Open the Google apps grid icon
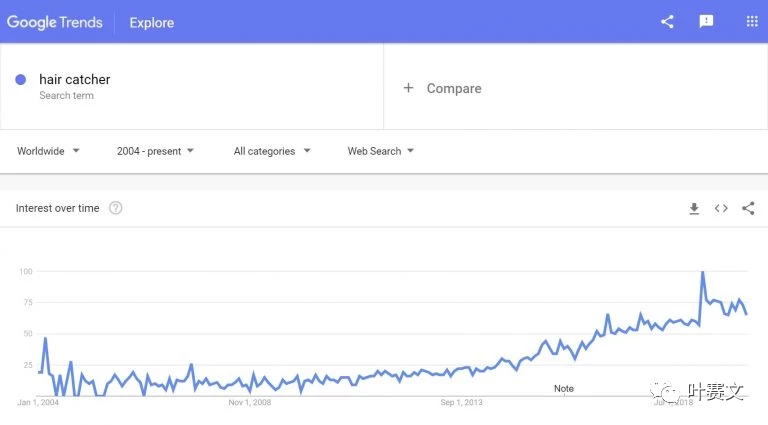The height and width of the screenshot is (425, 768). point(752,22)
